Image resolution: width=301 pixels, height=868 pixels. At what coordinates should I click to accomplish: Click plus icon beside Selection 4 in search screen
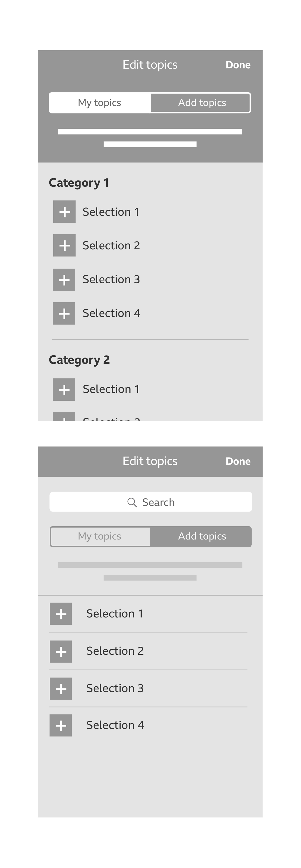61,725
